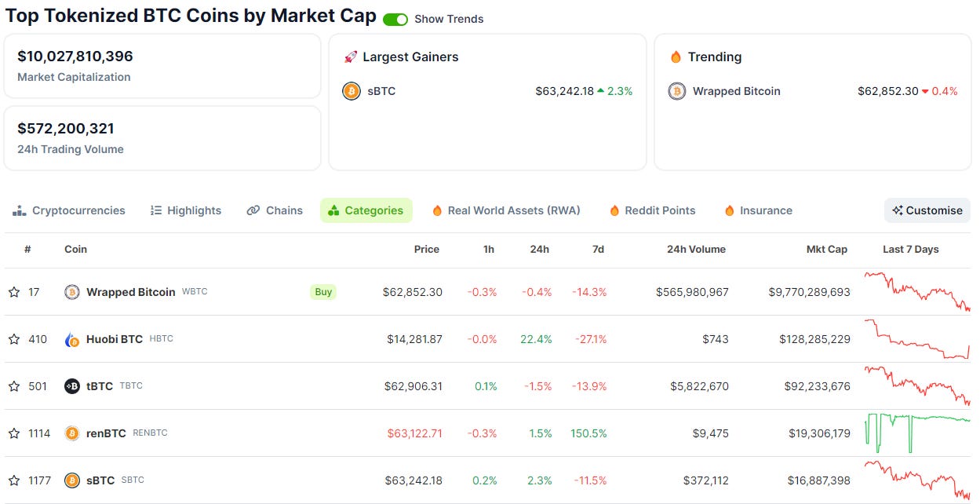Click the 150.5% seven-day change for renBTC
The height and width of the screenshot is (504, 980).
coord(587,433)
